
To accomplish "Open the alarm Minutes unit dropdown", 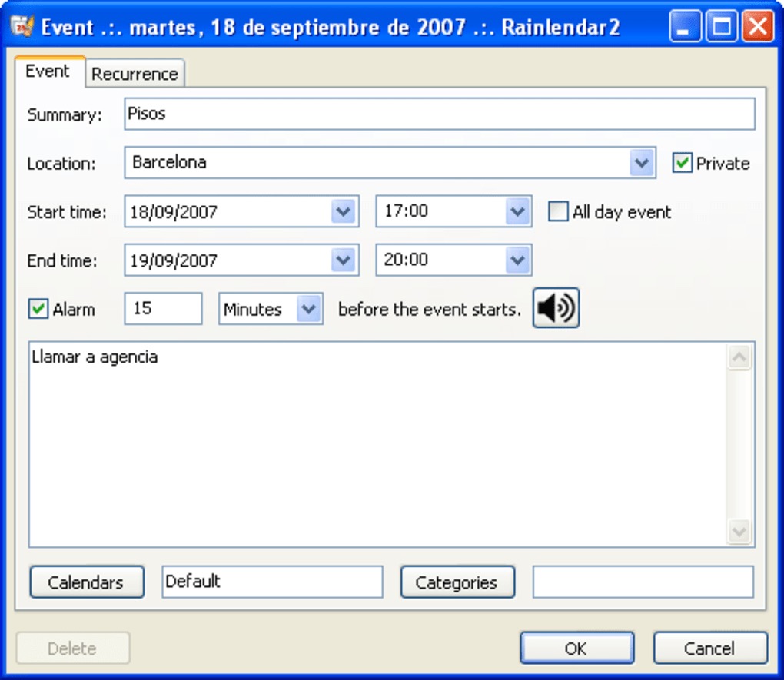I will click(x=309, y=309).
